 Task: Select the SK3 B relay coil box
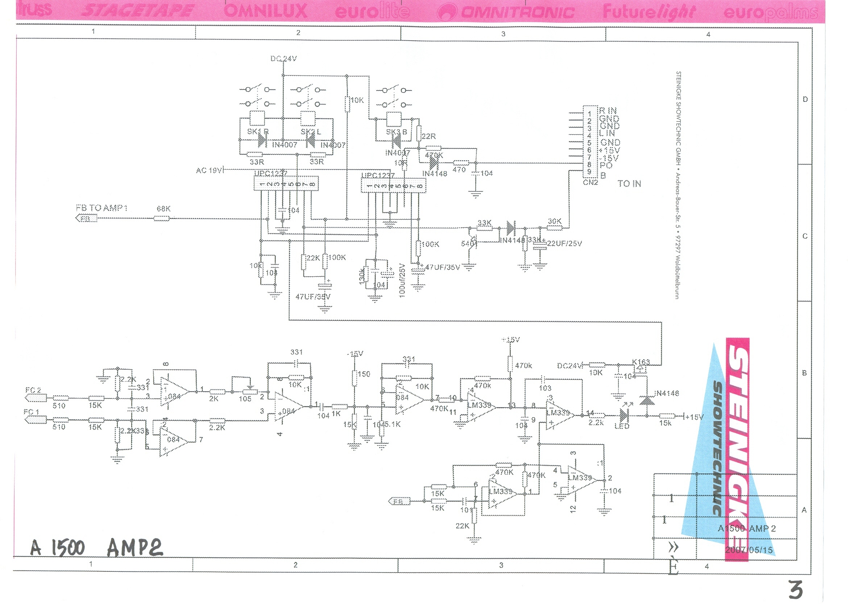click(393, 119)
